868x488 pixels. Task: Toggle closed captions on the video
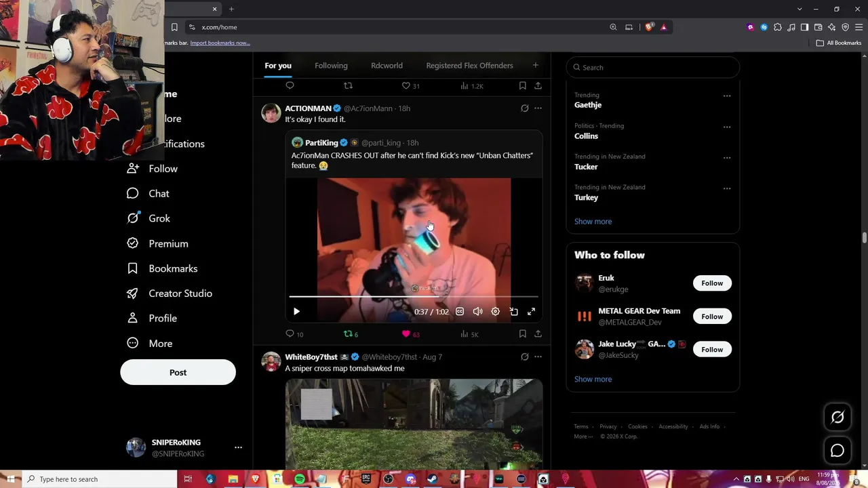click(460, 312)
